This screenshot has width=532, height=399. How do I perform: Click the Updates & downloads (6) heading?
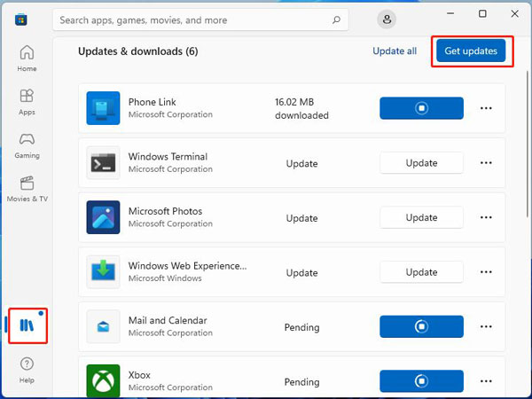click(138, 51)
